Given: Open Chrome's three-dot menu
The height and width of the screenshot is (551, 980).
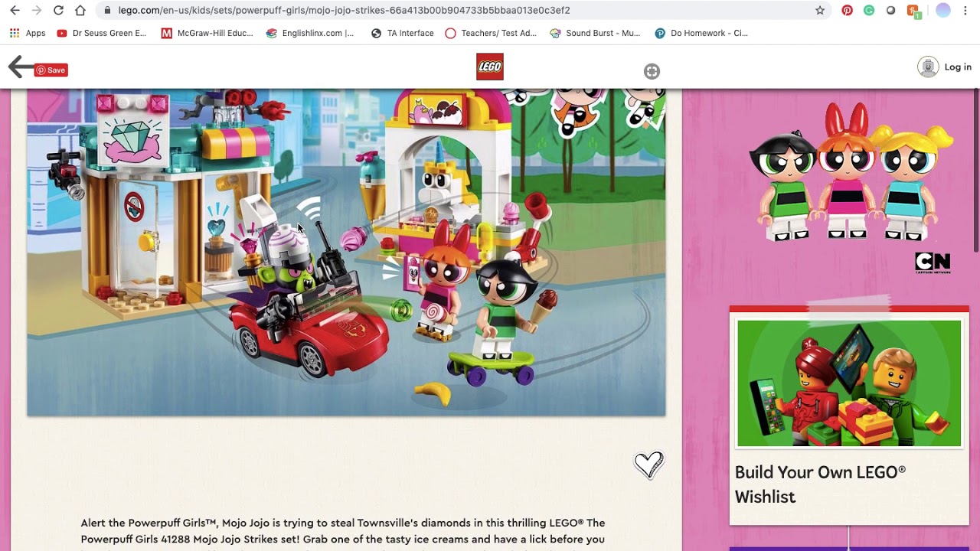Looking at the screenshot, I should [x=965, y=11].
